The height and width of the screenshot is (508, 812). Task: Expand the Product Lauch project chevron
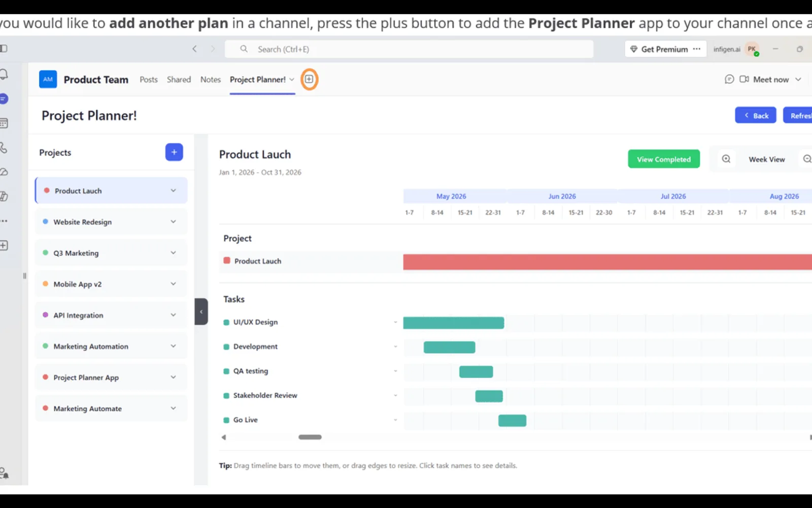click(x=173, y=190)
